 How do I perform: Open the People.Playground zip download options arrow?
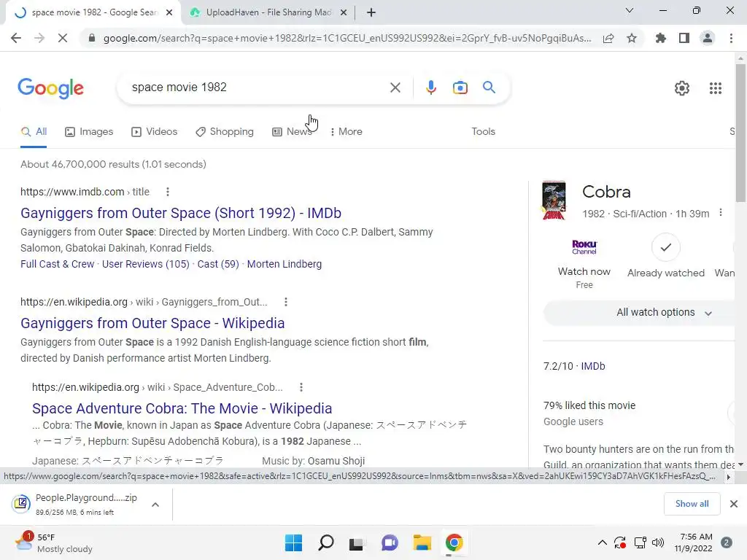tap(155, 505)
